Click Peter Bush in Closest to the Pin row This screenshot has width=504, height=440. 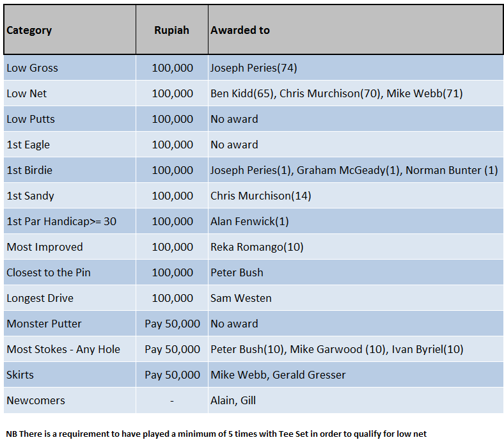(x=237, y=272)
